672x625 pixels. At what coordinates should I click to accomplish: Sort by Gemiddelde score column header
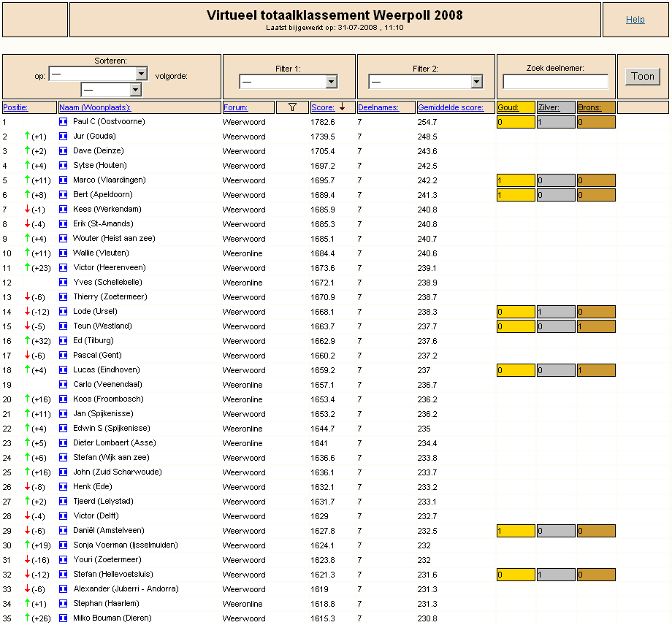[451, 107]
